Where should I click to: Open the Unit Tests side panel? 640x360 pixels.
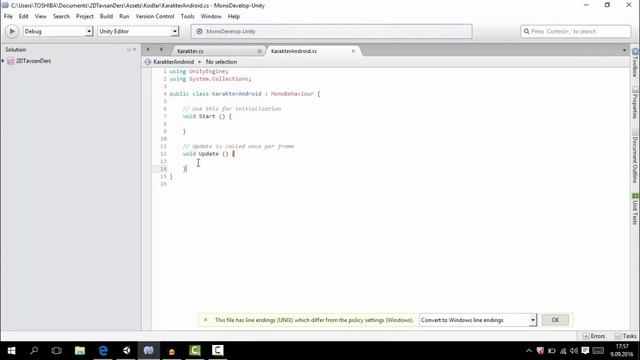[x=635, y=209]
